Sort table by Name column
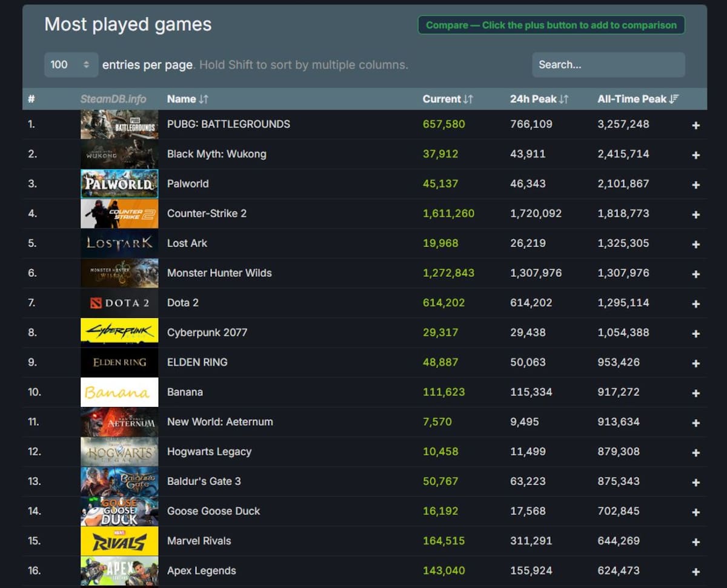 click(187, 99)
